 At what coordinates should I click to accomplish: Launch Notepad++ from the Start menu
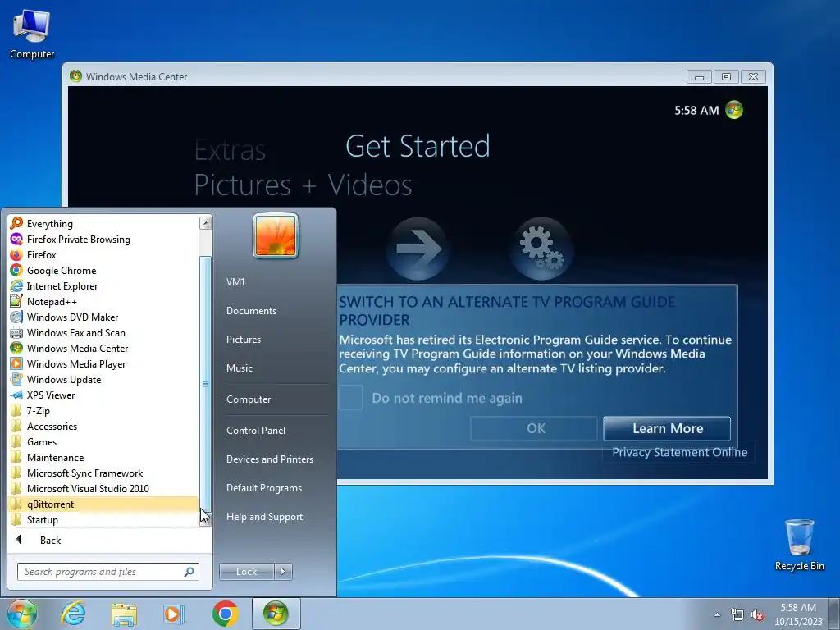click(x=103, y=302)
